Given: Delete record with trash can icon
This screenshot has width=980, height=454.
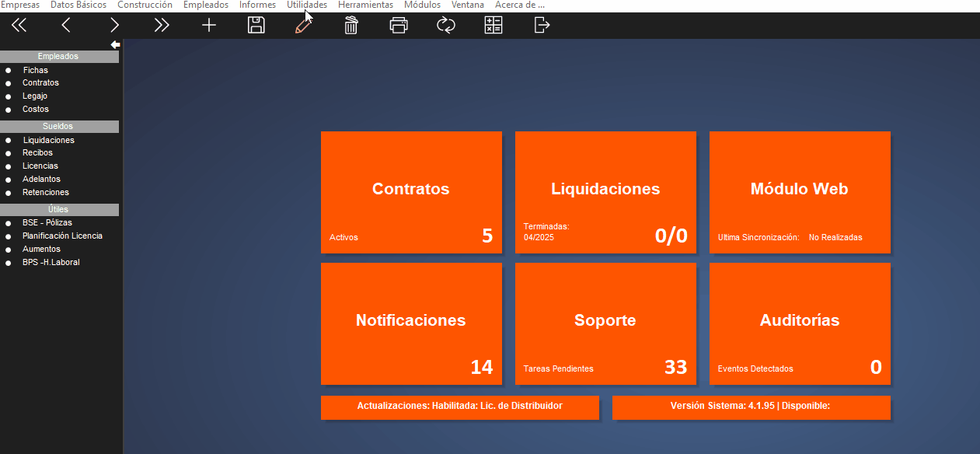Looking at the screenshot, I should [x=351, y=25].
